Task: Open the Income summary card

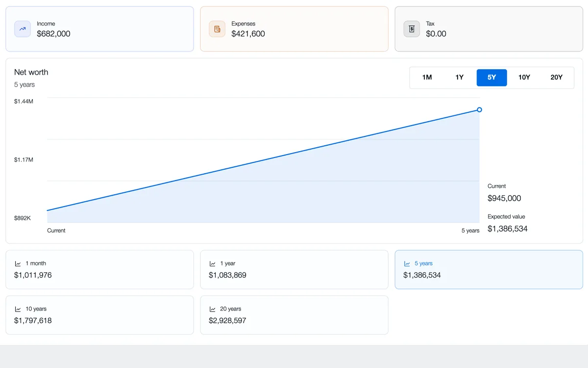Action: click(100, 29)
